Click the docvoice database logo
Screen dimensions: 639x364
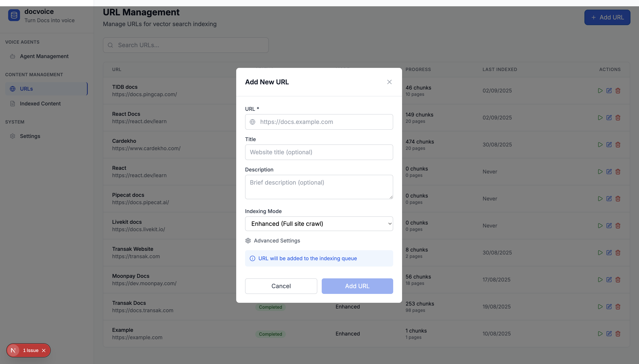pyautogui.click(x=14, y=15)
